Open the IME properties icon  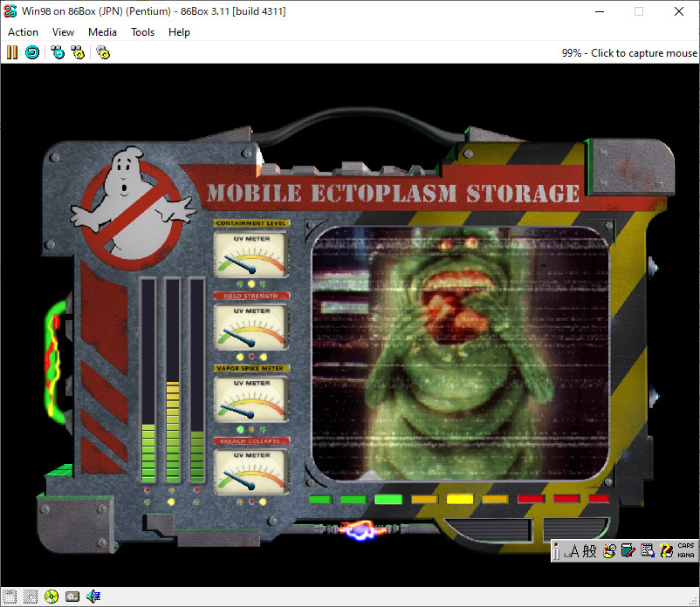point(647,551)
